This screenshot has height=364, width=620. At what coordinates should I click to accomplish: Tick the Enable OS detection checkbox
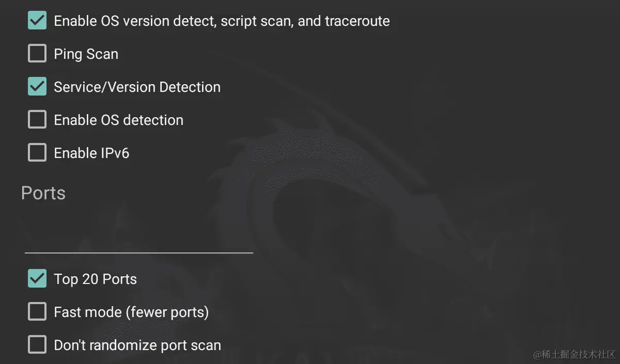coord(37,120)
